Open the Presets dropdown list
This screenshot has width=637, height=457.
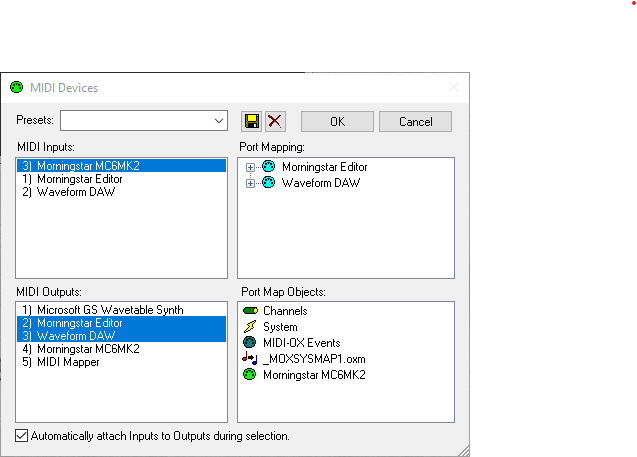[219, 121]
